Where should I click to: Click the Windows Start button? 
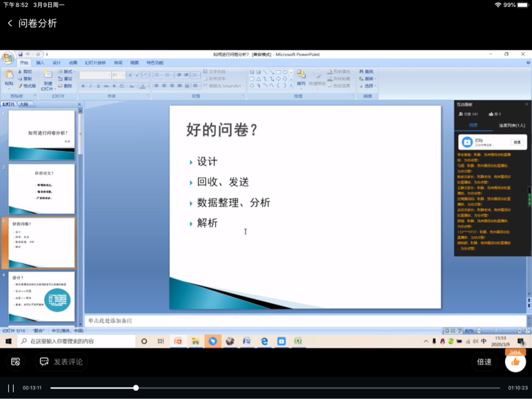[x=8, y=341]
